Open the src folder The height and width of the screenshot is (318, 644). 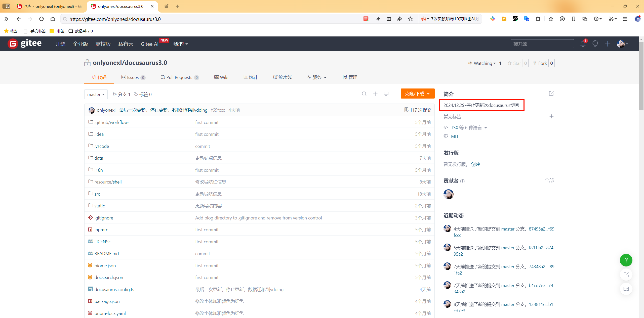97,194
